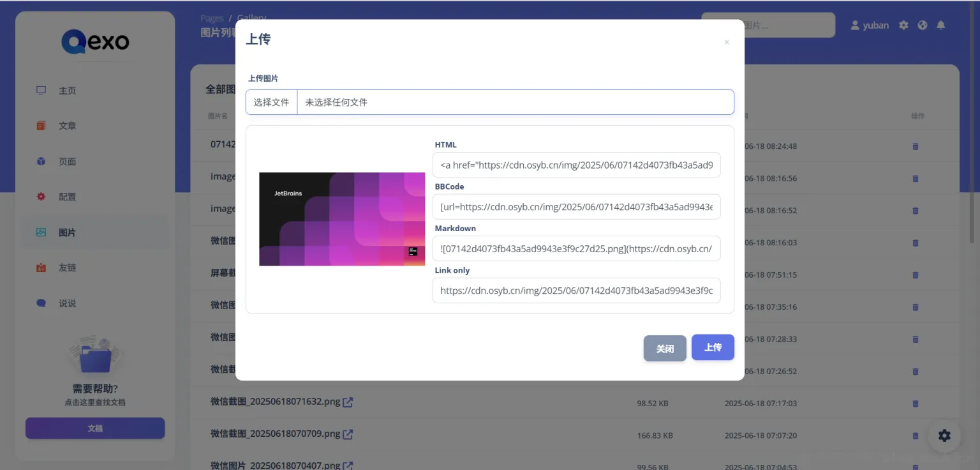The height and width of the screenshot is (470, 980).
Task: Open the Pages breadcrumb item
Action: click(211, 18)
